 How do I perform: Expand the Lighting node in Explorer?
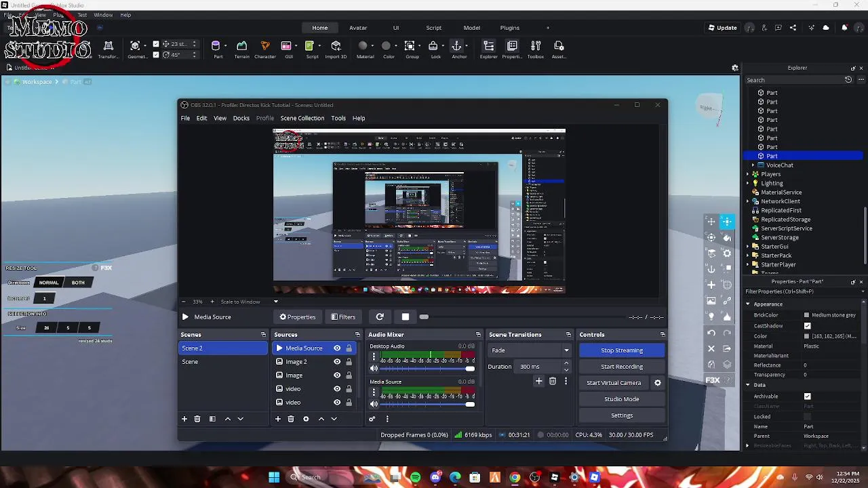tap(748, 183)
